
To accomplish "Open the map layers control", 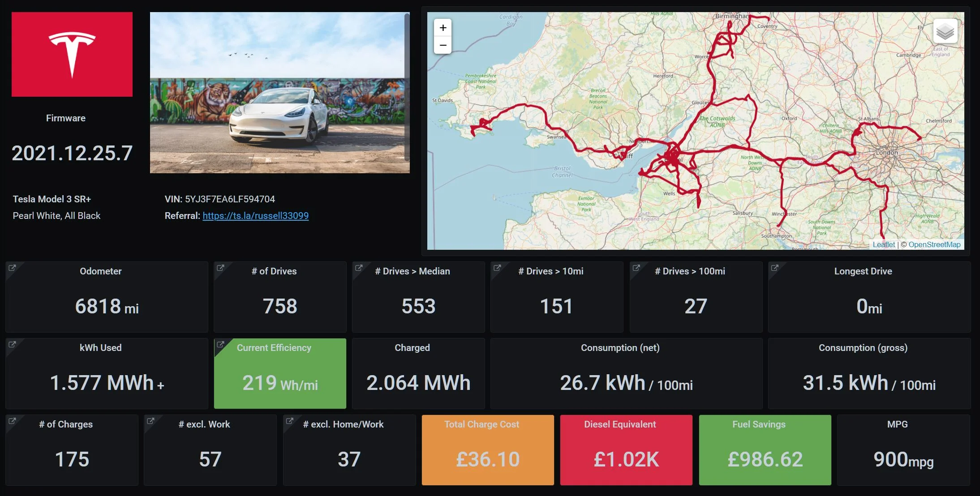I will (x=945, y=31).
